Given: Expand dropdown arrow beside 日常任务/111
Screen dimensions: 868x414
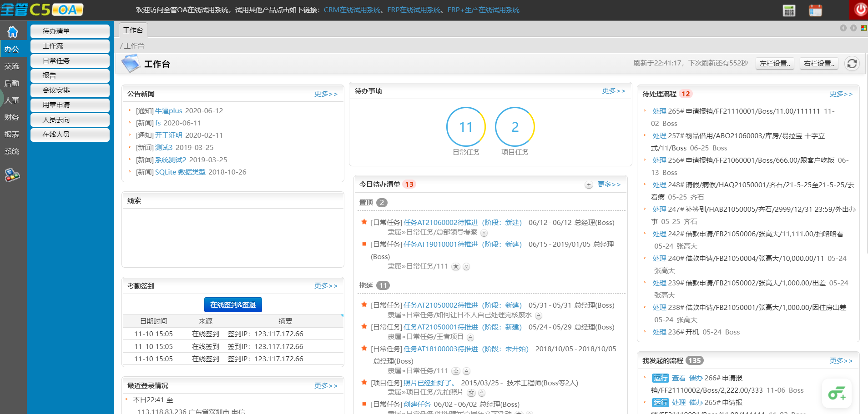Looking at the screenshot, I should 466,267.
